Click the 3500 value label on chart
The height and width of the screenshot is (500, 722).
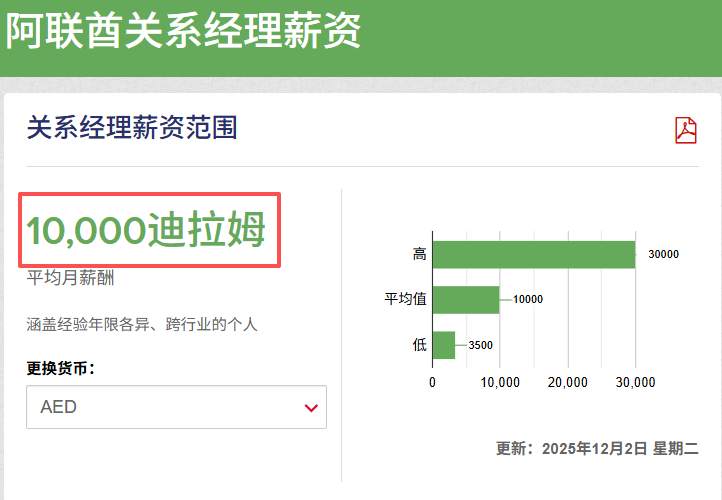480,345
